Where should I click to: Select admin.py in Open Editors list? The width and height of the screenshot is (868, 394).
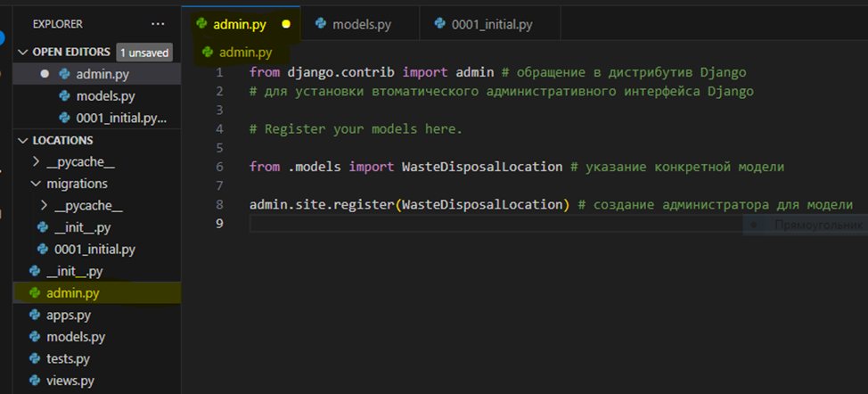(x=102, y=74)
